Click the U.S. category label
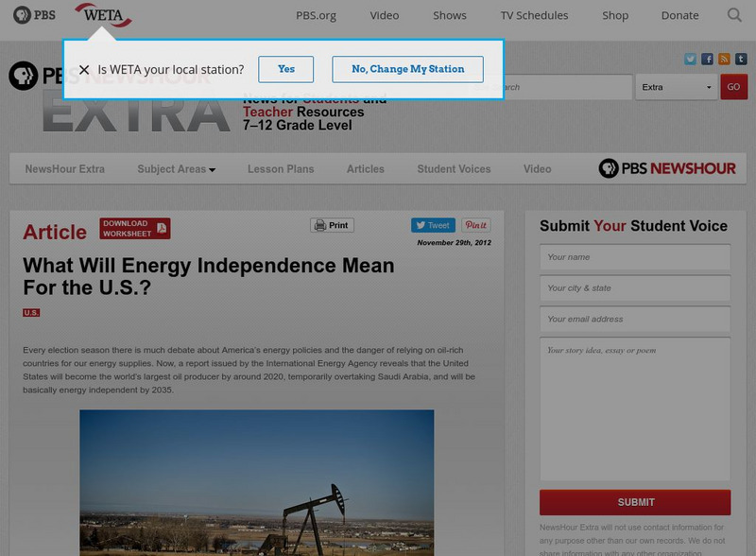 (29, 311)
